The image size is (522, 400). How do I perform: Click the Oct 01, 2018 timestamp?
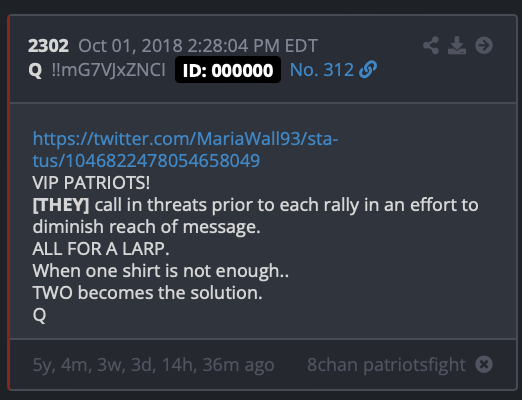coord(198,46)
